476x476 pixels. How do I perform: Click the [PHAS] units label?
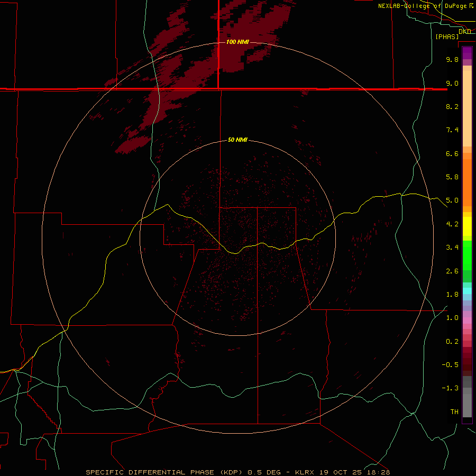pos(447,36)
